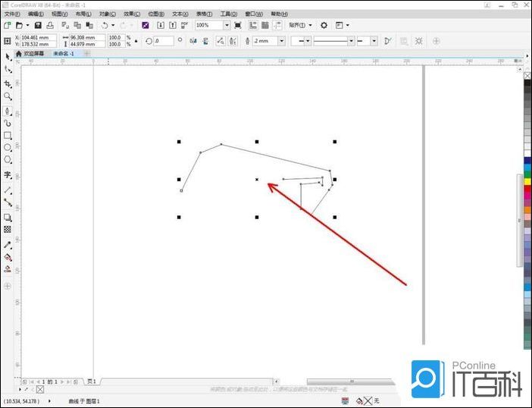Viewport: 532px width, 408px height.
Task: Open the 文件 menu
Action: coord(12,14)
